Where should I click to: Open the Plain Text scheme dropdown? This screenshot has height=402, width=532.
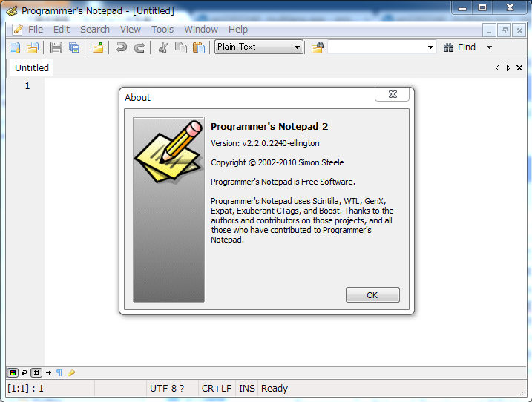(x=258, y=47)
